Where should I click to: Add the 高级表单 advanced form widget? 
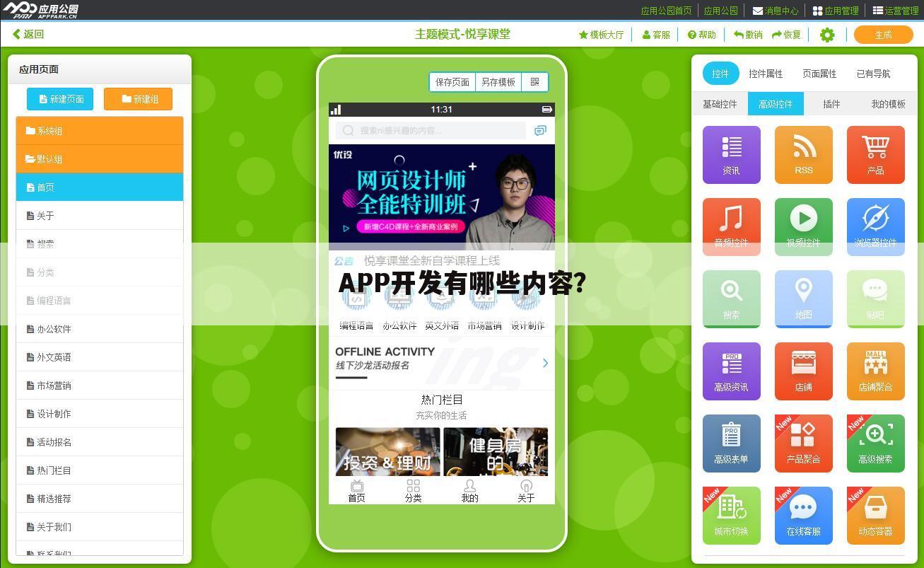(x=732, y=444)
